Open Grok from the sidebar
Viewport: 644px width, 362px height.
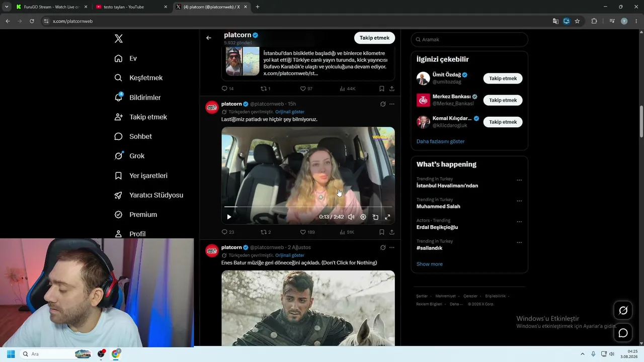pyautogui.click(x=130, y=156)
